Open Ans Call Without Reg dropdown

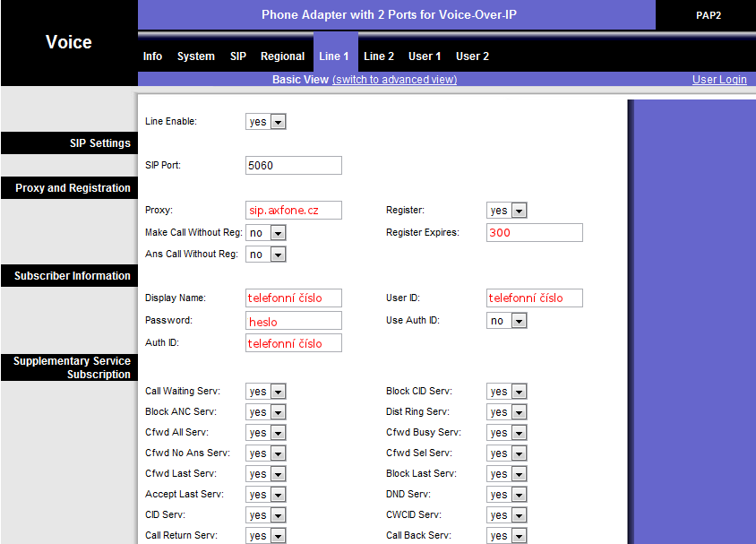(266, 255)
